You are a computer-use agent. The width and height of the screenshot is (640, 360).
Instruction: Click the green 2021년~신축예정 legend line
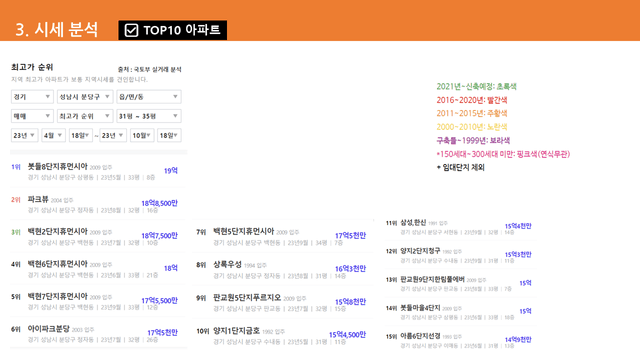[x=476, y=87]
